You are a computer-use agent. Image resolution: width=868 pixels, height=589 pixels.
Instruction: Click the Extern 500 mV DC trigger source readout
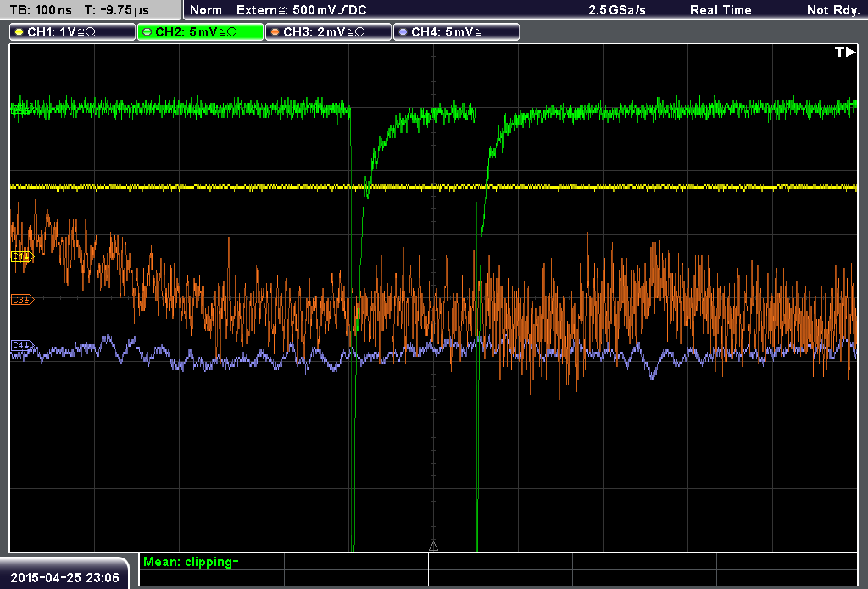tap(301, 10)
